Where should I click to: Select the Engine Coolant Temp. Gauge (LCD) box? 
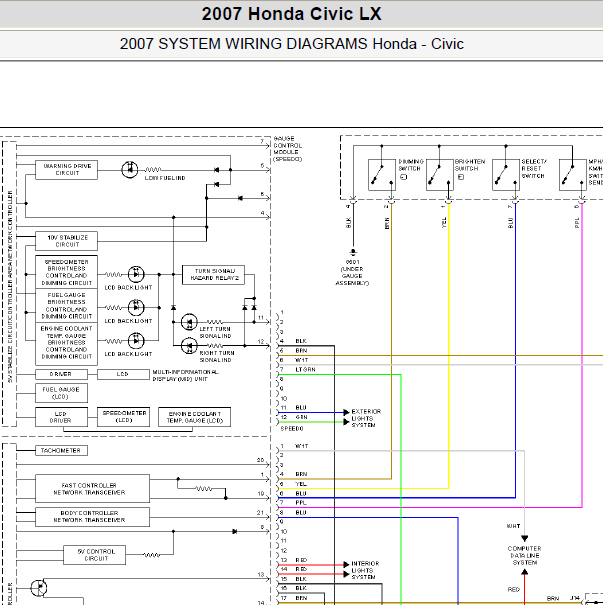pos(194,417)
